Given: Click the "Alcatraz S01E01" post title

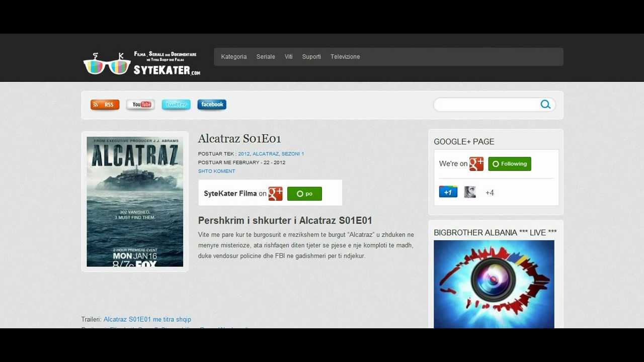Looking at the screenshot, I should pos(239,139).
